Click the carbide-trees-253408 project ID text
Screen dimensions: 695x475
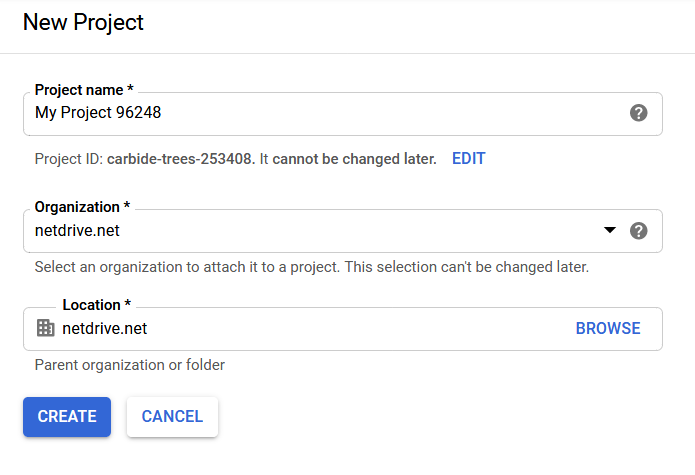click(x=181, y=159)
